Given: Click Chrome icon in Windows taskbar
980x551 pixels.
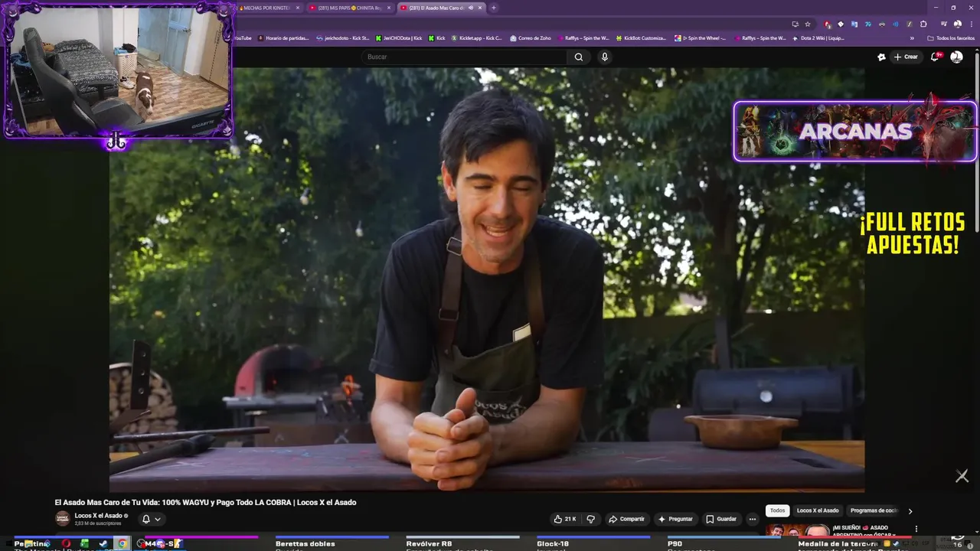Looking at the screenshot, I should pos(122,543).
